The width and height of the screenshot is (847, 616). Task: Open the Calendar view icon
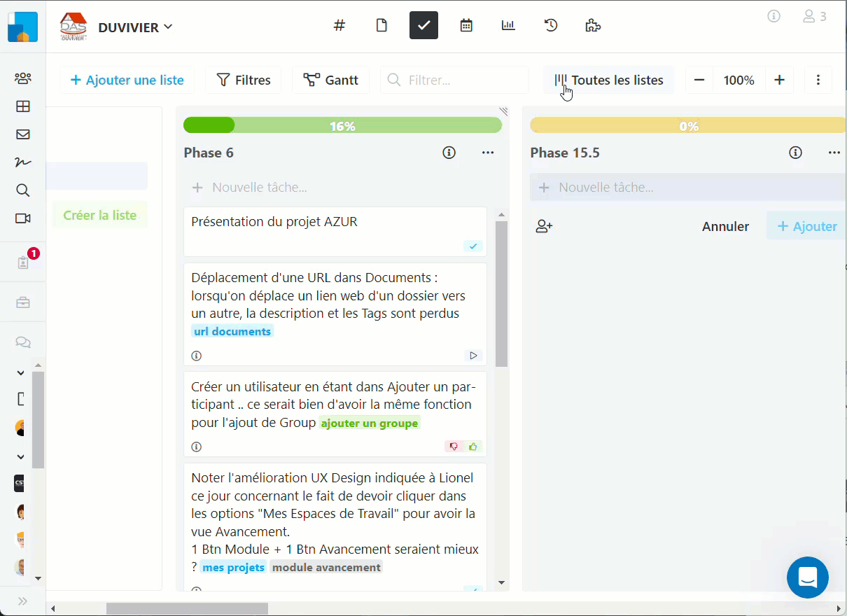466,26
